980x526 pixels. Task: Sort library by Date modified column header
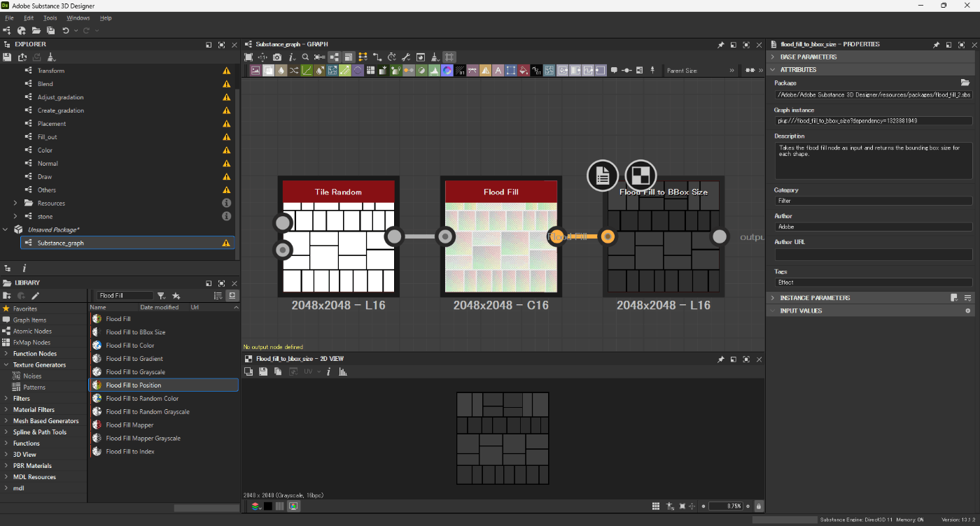pyautogui.click(x=159, y=308)
